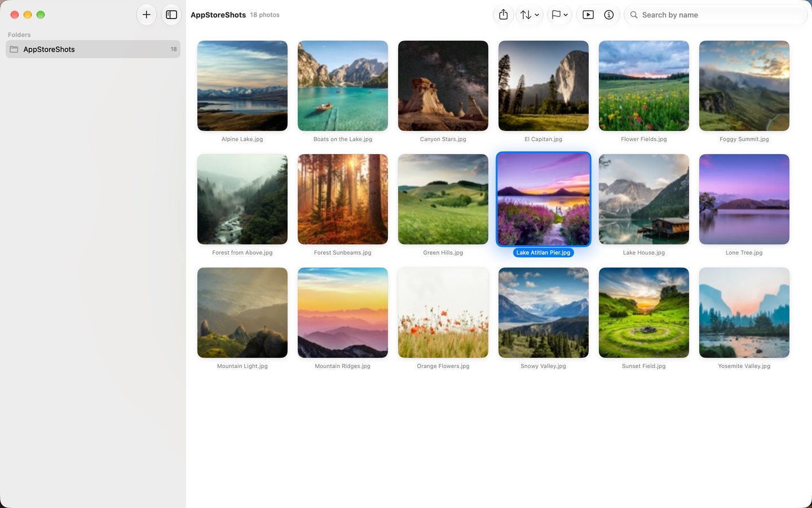Select Sunset Field.jpg thumbnail

point(644,313)
